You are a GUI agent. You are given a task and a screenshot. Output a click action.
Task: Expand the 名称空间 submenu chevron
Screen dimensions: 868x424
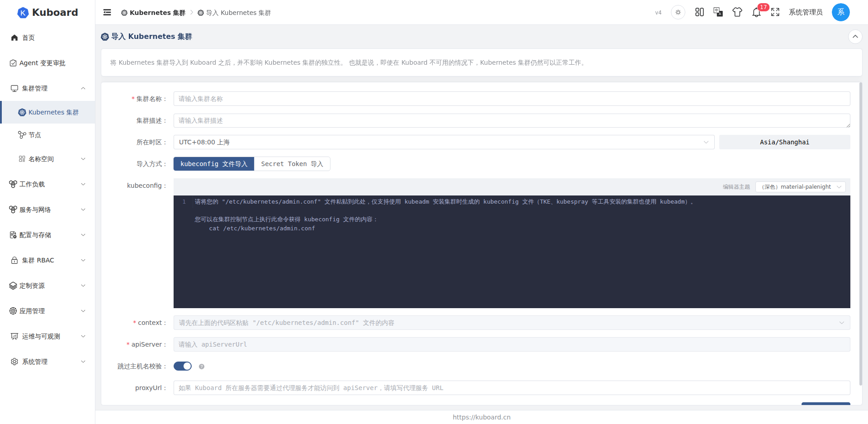click(83, 159)
